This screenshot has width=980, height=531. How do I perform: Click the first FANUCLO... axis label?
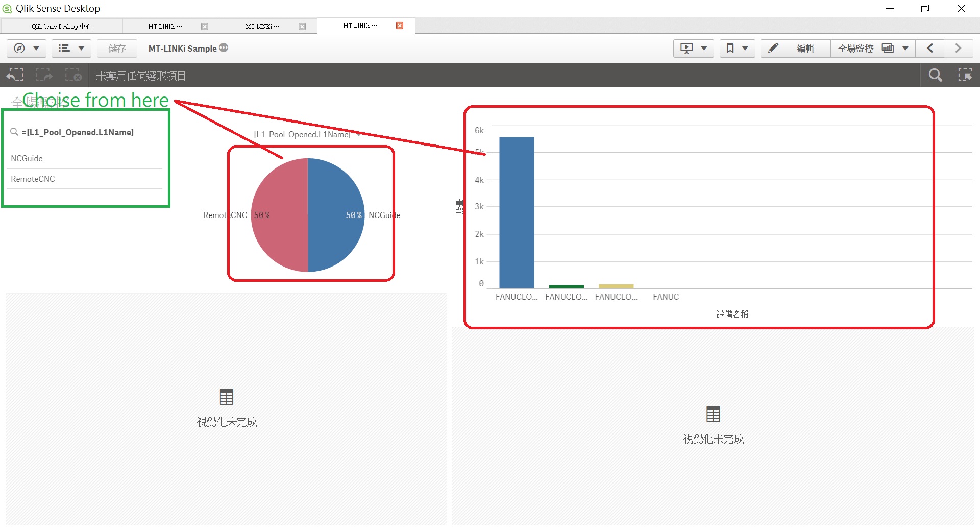[x=517, y=297]
